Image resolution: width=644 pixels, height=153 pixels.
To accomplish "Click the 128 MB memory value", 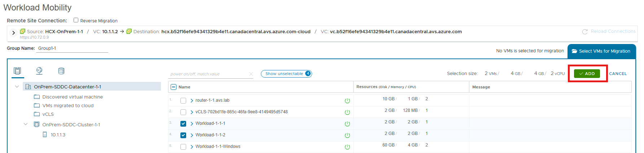I will (410, 110).
